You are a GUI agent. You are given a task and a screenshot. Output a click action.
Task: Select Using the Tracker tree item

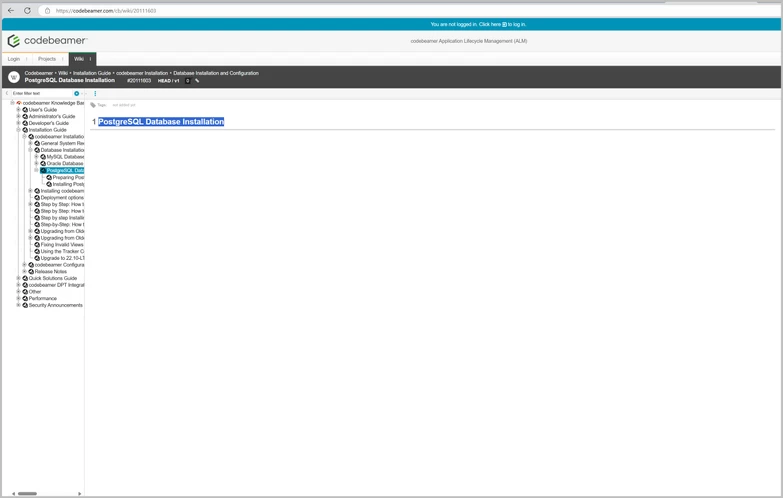click(62, 251)
